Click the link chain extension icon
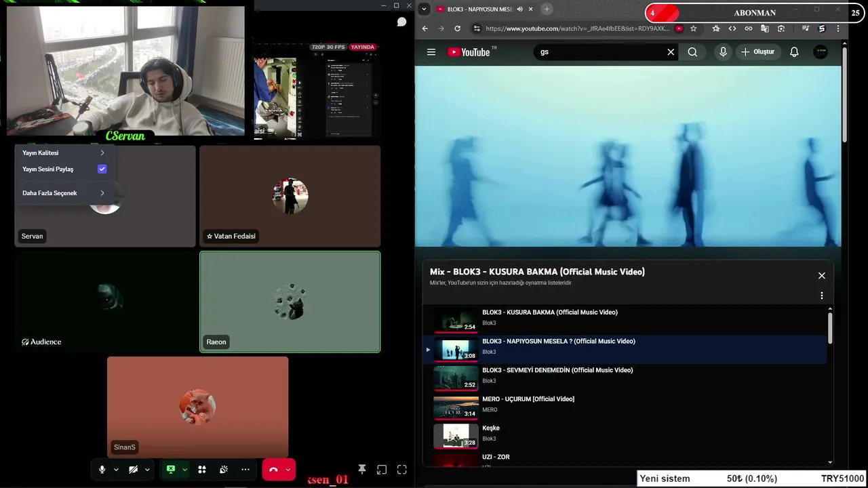Image resolution: width=868 pixels, height=488 pixels. click(x=749, y=28)
